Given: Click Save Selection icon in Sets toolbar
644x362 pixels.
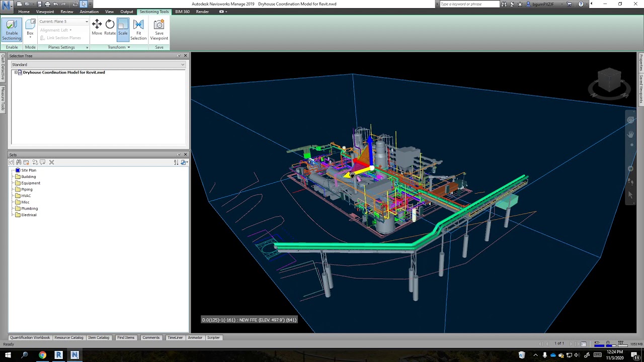Looking at the screenshot, I should pyautogui.click(x=12, y=162).
